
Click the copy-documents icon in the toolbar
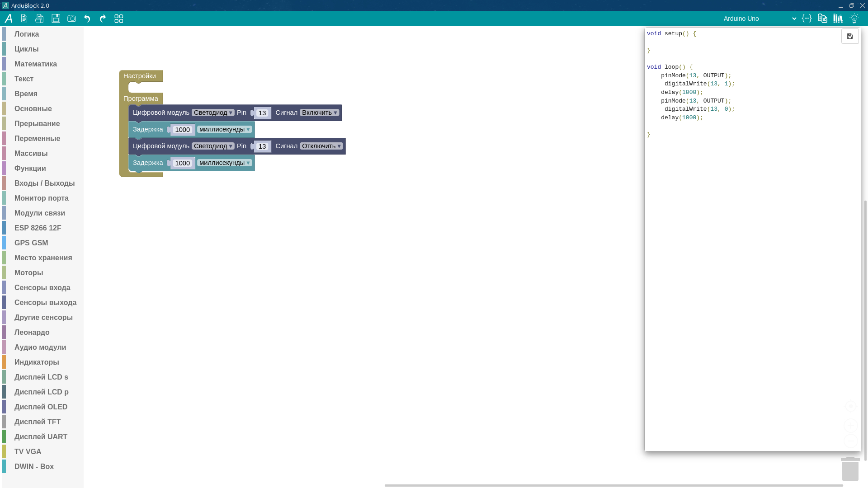(822, 19)
